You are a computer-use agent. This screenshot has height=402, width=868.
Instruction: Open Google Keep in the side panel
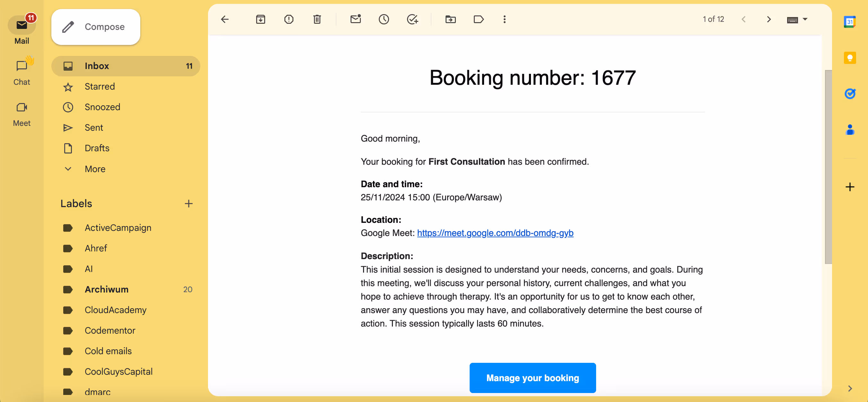click(850, 57)
